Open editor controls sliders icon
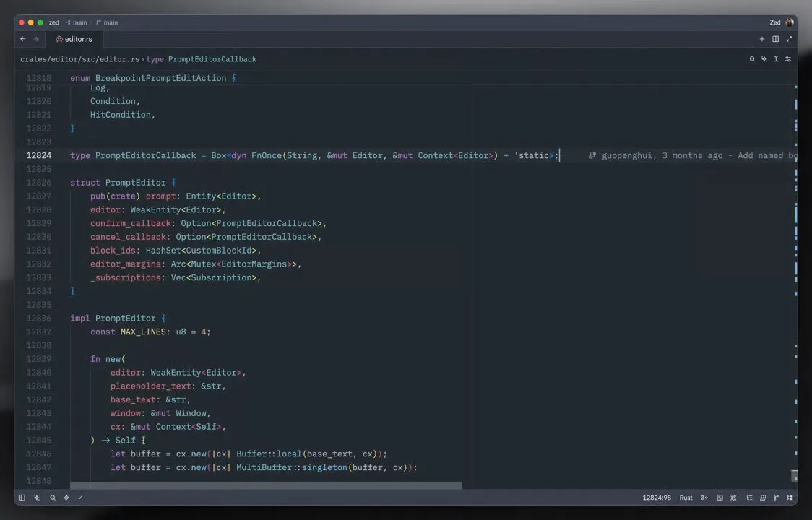The height and width of the screenshot is (520, 812). coord(787,59)
